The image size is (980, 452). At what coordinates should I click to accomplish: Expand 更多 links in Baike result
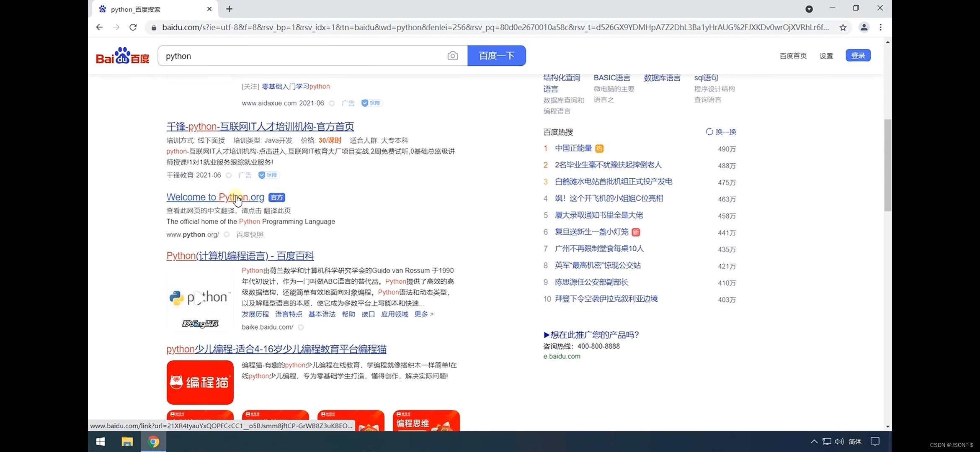tap(424, 314)
